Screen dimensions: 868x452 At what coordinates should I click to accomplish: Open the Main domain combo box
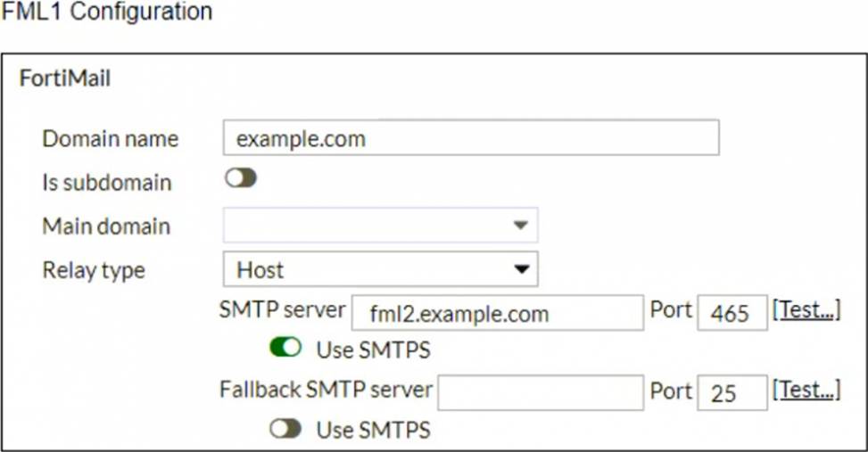tap(380, 226)
